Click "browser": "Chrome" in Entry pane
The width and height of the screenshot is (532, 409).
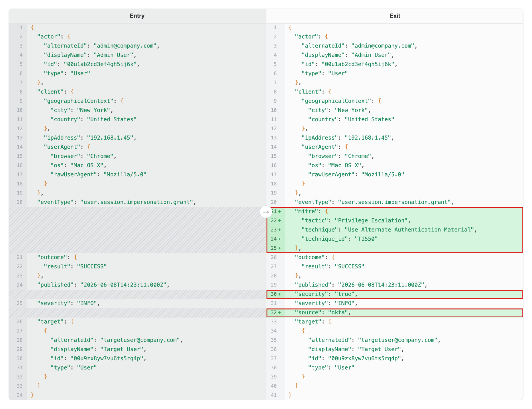[x=83, y=156]
